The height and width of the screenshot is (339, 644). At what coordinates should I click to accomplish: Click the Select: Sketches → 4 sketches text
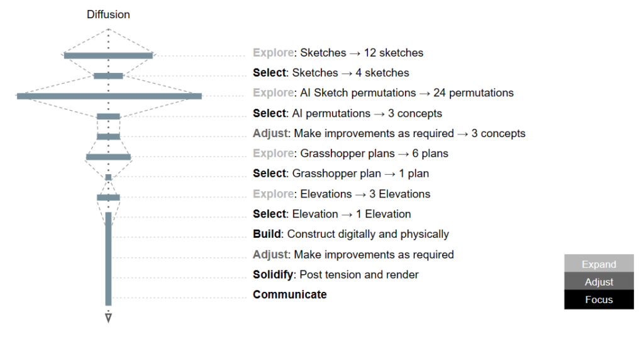pos(331,73)
